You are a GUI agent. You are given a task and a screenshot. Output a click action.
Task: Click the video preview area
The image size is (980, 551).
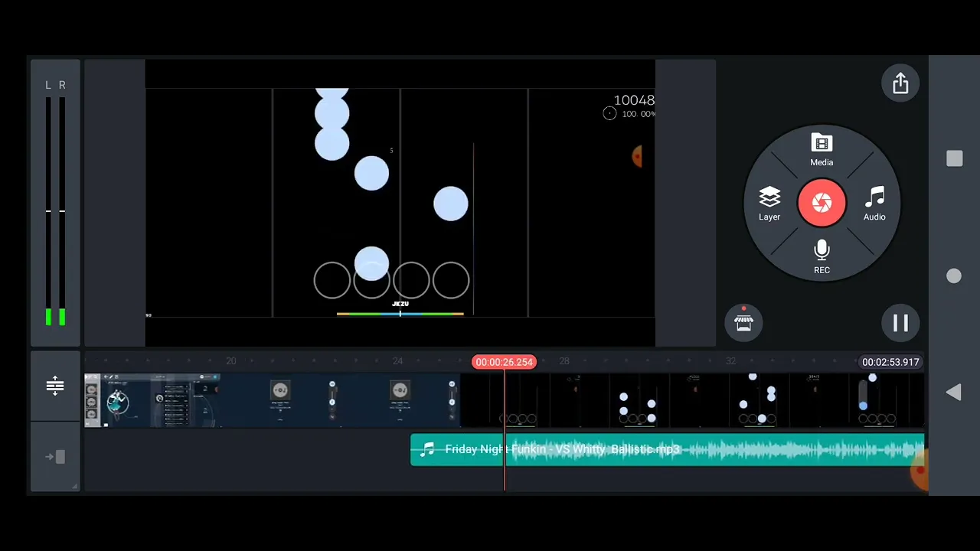click(x=400, y=203)
